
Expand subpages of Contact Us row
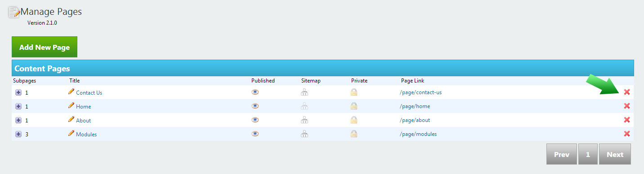[18, 92]
